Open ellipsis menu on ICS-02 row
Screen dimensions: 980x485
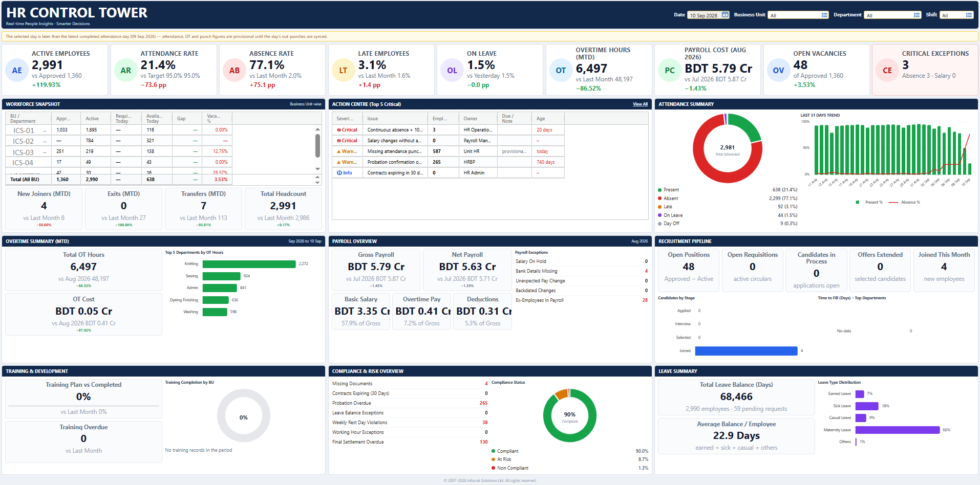(45, 142)
